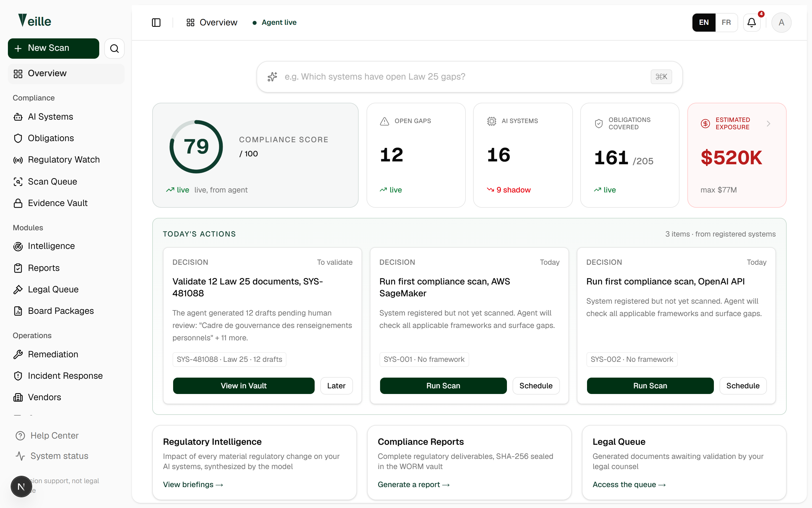The height and width of the screenshot is (508, 812).
Task: Click the Estimated Exposure dollar icon
Action: coord(705,124)
